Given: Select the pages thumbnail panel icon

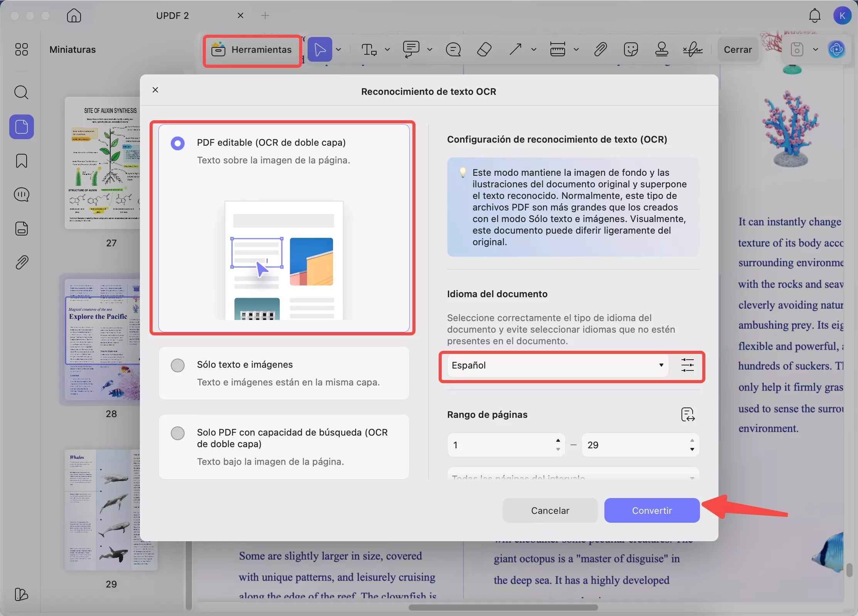Looking at the screenshot, I should click(22, 127).
